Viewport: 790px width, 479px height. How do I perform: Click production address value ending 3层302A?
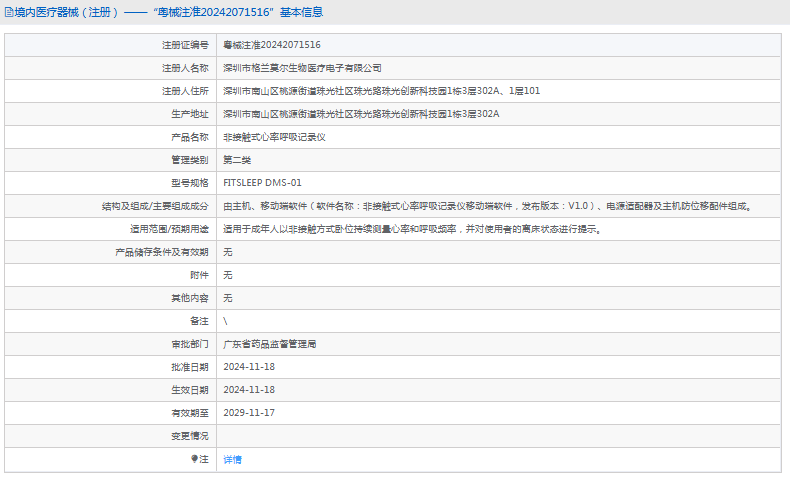click(x=361, y=114)
